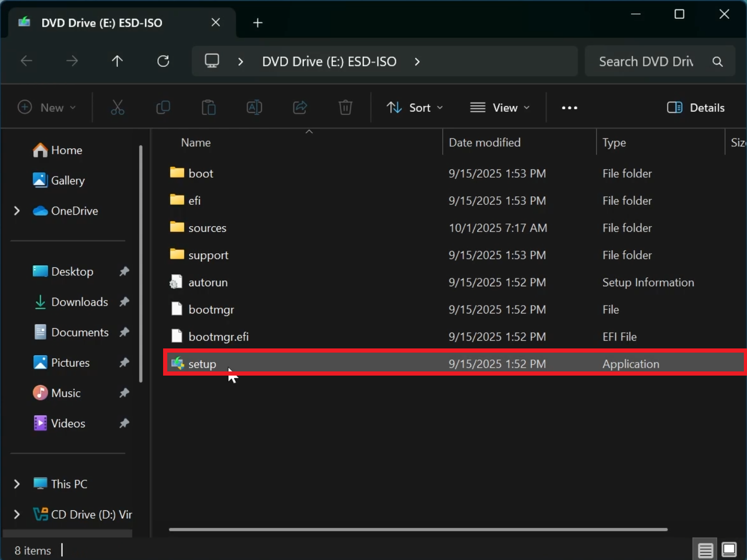Open the Sort dropdown menu

coord(415,107)
